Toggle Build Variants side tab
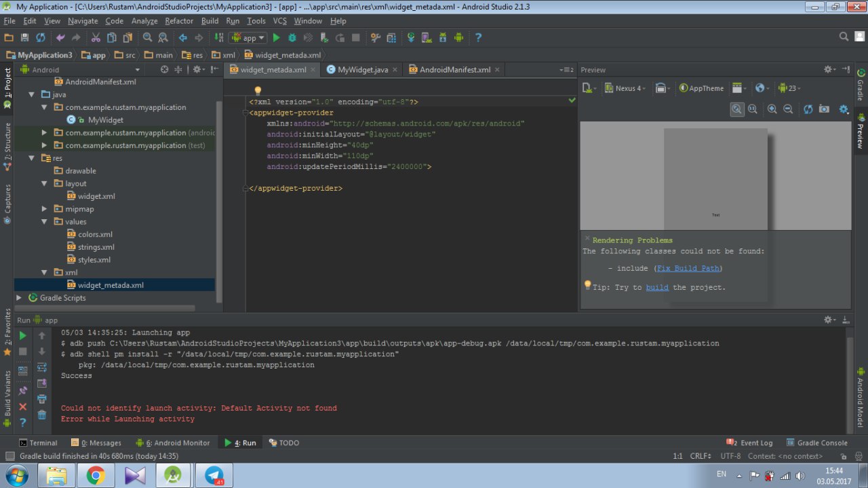Viewport: 868px width, 488px height. pos(7,398)
